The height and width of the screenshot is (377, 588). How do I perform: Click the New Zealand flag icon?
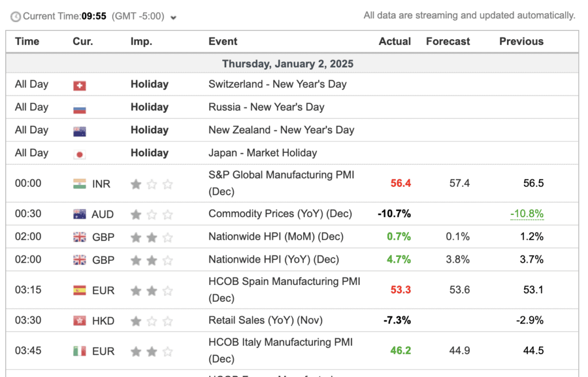(x=79, y=130)
